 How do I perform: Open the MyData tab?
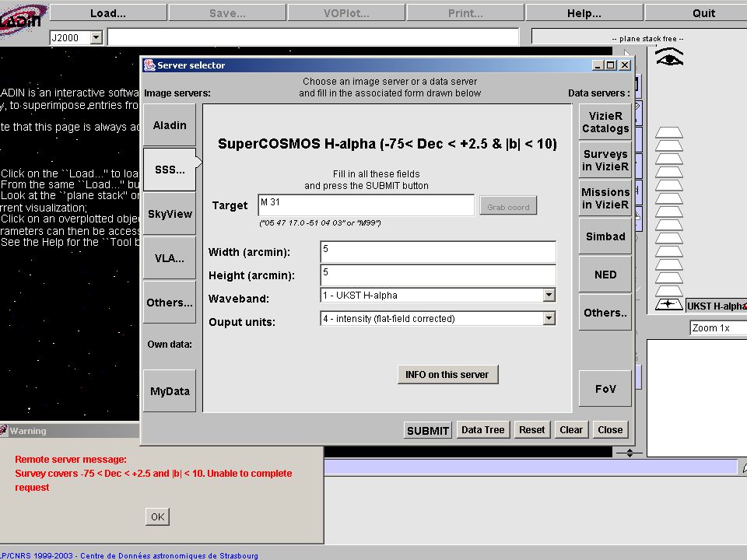170,391
